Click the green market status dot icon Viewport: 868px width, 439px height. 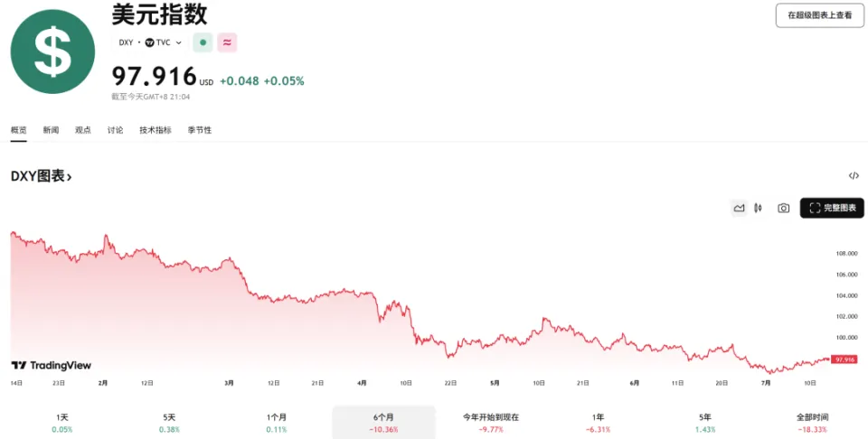pos(203,42)
